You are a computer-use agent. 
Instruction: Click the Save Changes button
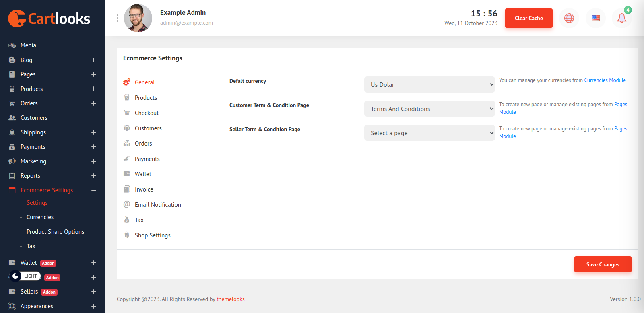603,264
